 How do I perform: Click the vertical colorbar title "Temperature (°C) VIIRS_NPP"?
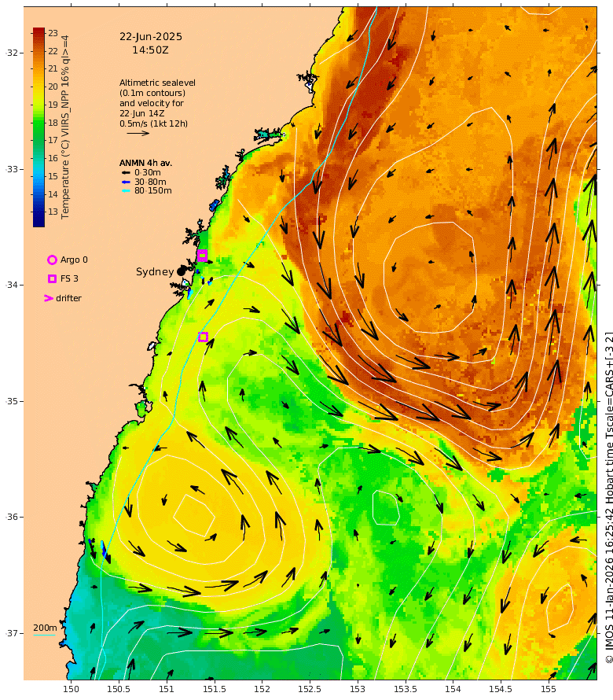pos(65,145)
